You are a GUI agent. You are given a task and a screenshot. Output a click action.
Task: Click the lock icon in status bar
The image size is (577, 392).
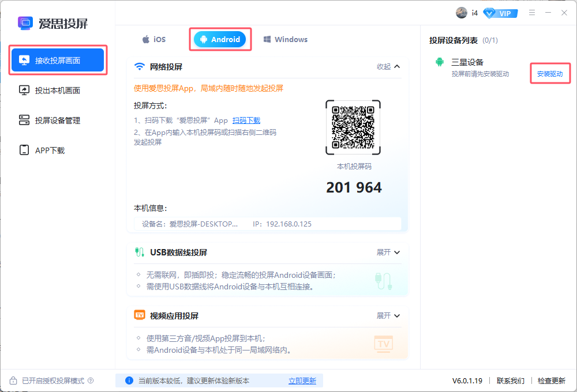pyautogui.click(x=13, y=380)
